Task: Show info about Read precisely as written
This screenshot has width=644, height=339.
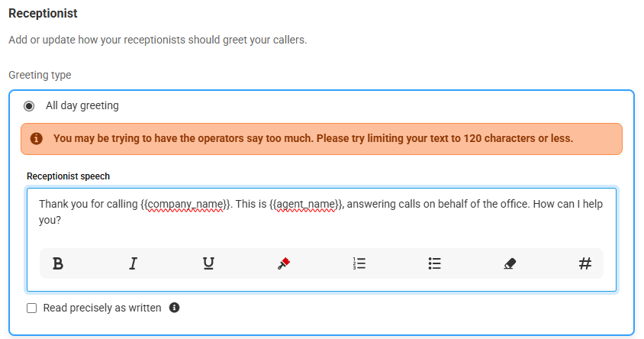Action: click(x=174, y=308)
